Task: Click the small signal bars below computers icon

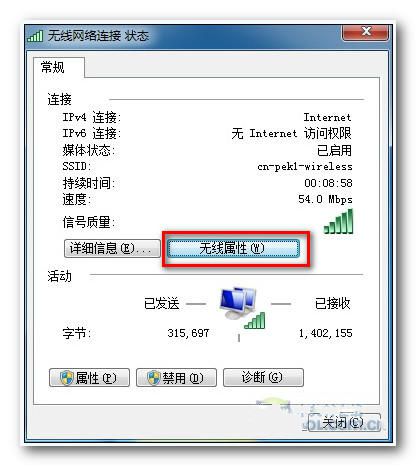Action: [255, 321]
